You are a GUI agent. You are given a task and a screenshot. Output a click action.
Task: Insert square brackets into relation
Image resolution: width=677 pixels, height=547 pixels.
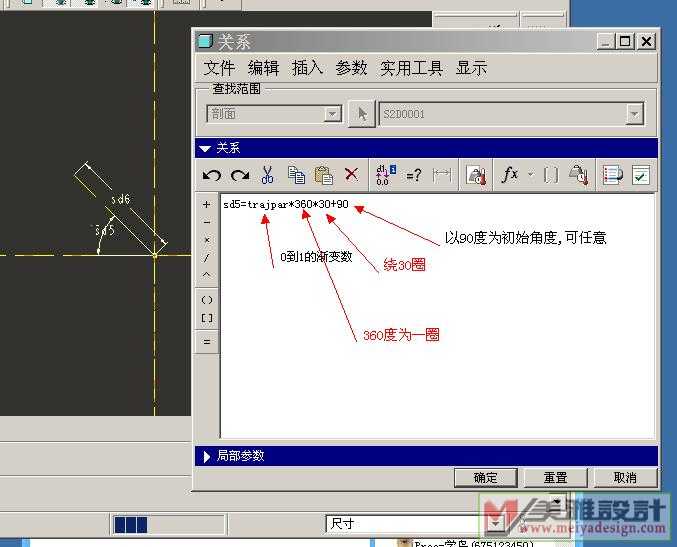click(207, 318)
